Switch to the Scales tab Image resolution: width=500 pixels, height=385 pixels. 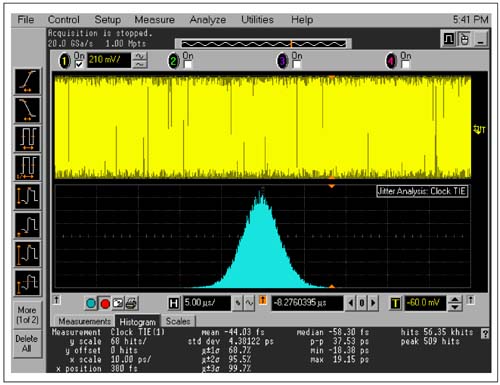pyautogui.click(x=178, y=321)
